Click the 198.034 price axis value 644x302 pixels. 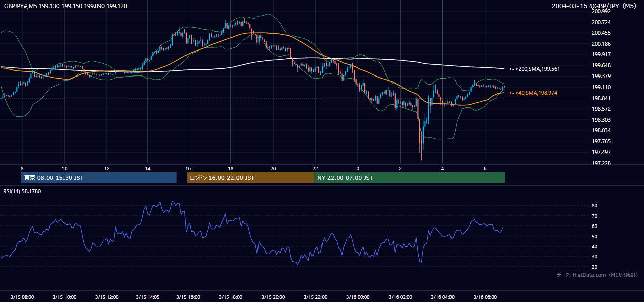[x=601, y=130]
